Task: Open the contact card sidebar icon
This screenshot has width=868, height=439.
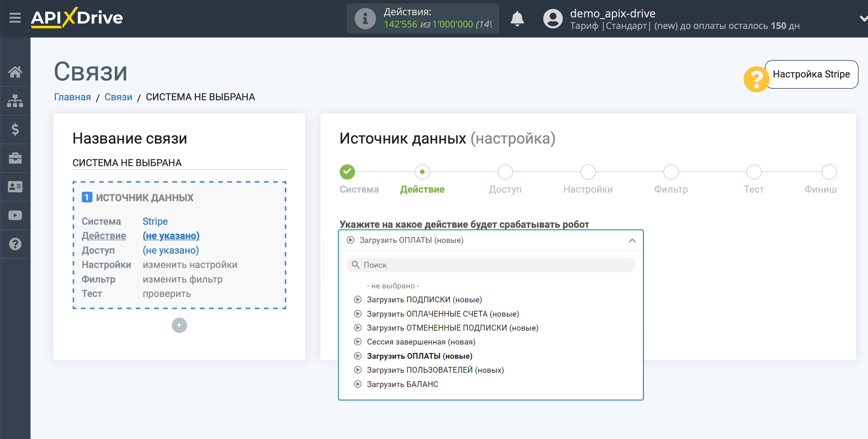Action: [15, 187]
